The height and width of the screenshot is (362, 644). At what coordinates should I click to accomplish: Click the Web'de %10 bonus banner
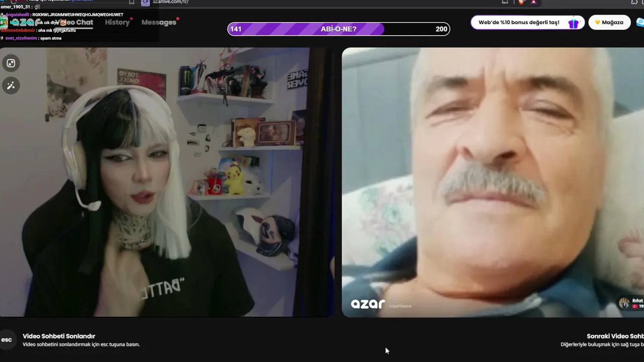[528, 23]
